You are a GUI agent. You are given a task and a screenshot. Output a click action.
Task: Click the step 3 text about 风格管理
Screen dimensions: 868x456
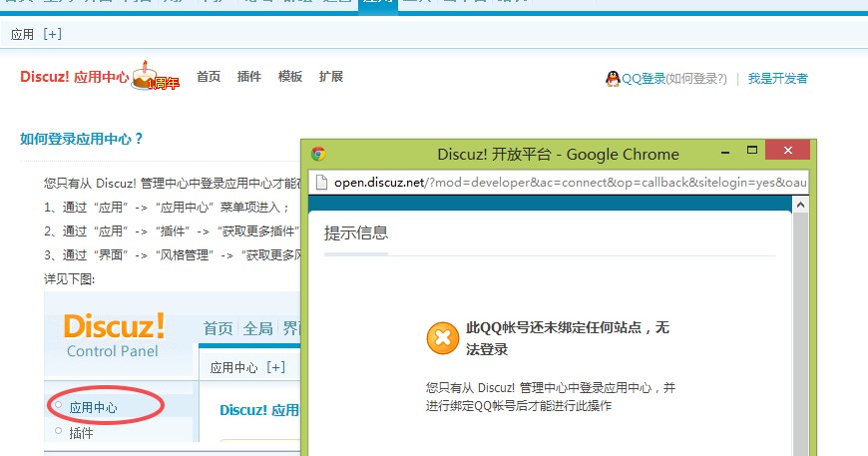173,254
